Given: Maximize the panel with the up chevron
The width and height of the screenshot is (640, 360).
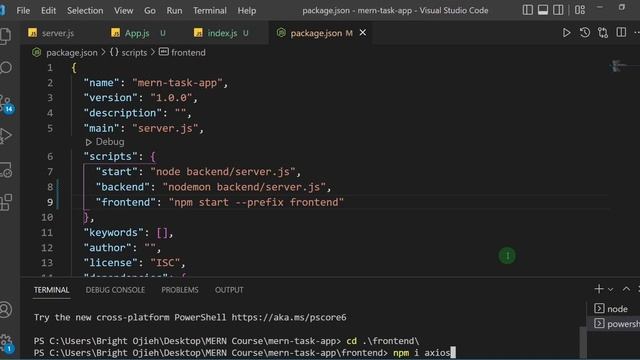Looking at the screenshot, I should [626, 289].
